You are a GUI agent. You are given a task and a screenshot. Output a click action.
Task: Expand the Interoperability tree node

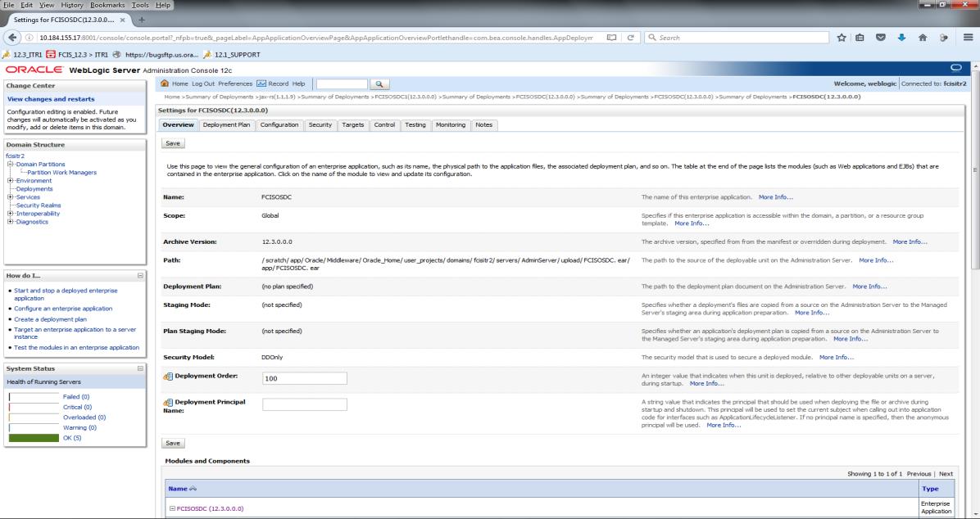point(10,214)
